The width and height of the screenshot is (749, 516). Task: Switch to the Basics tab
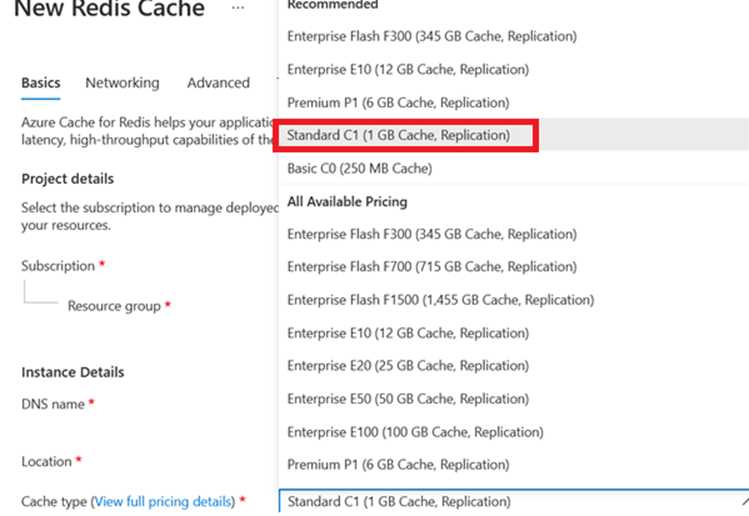pos(41,83)
